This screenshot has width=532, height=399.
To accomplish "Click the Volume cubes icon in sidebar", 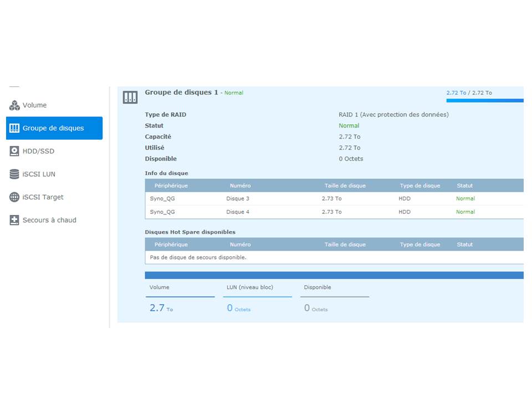I will tap(14, 105).
